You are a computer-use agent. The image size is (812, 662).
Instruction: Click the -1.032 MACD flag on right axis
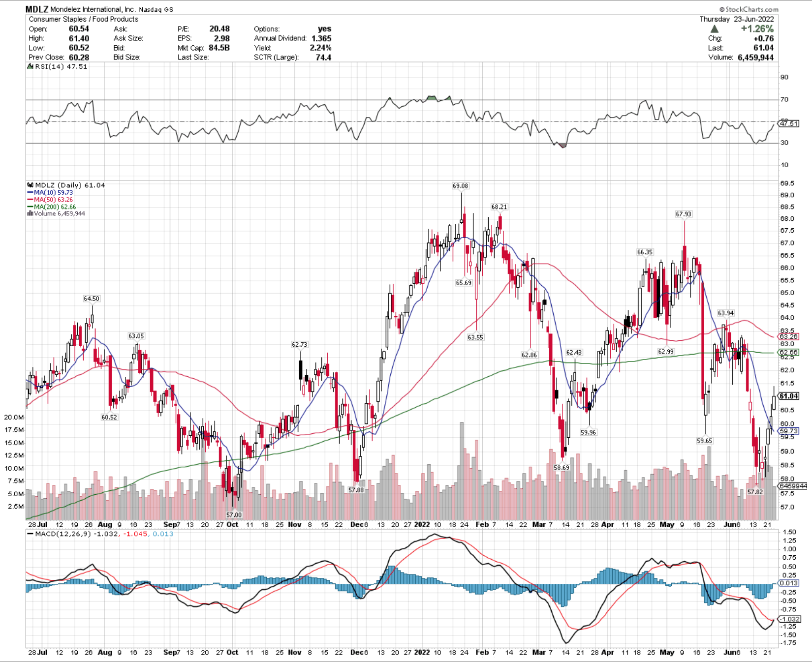(x=790, y=619)
